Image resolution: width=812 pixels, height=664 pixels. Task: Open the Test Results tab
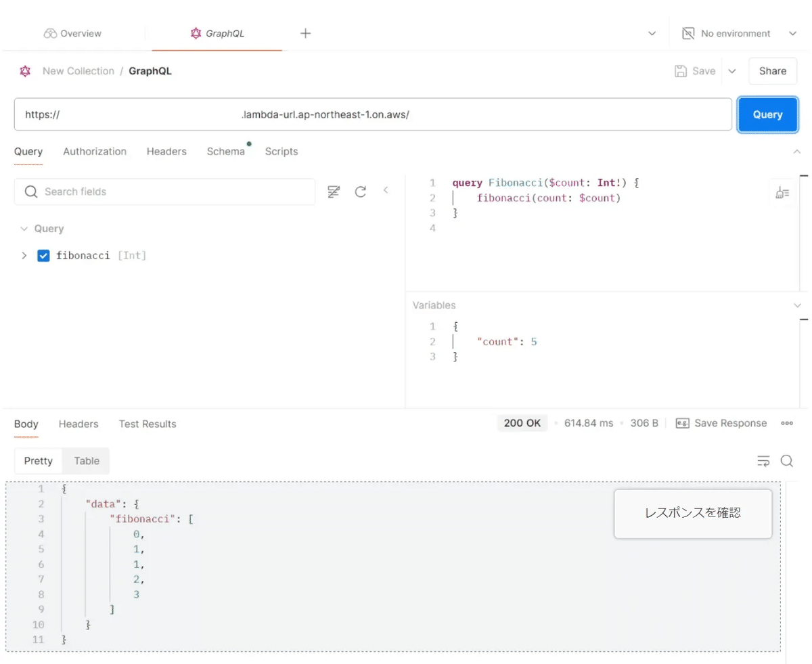[x=147, y=424]
